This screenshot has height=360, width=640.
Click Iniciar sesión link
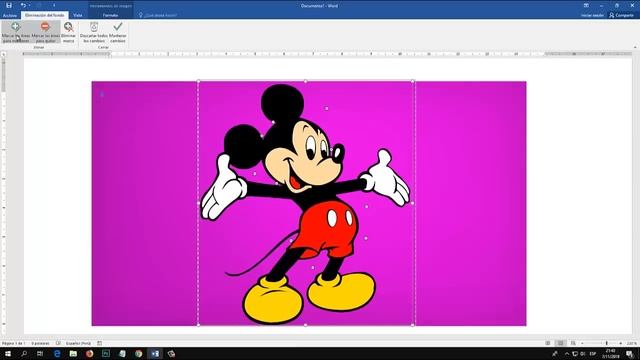[592, 15]
